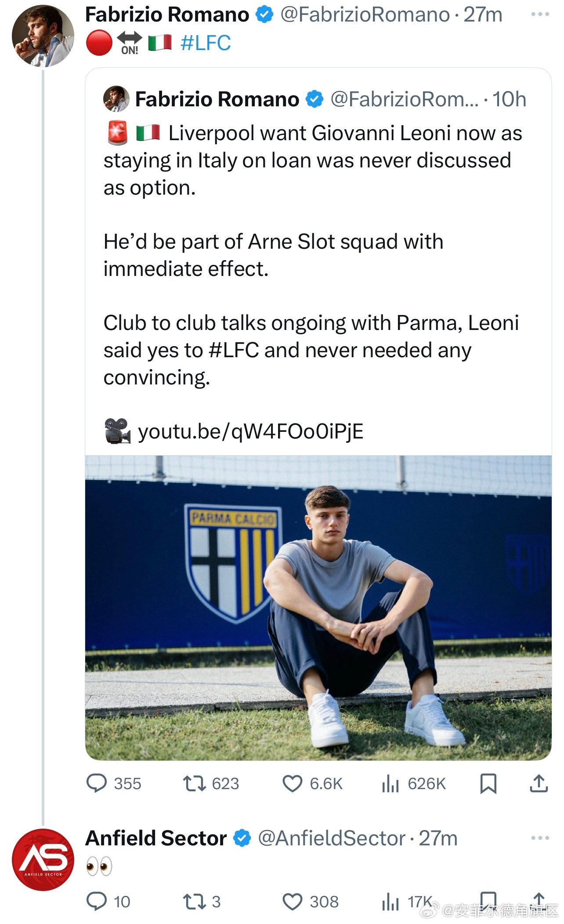
Task: Retweet Anfield Sector's eyes emoji reply
Action: [194, 902]
